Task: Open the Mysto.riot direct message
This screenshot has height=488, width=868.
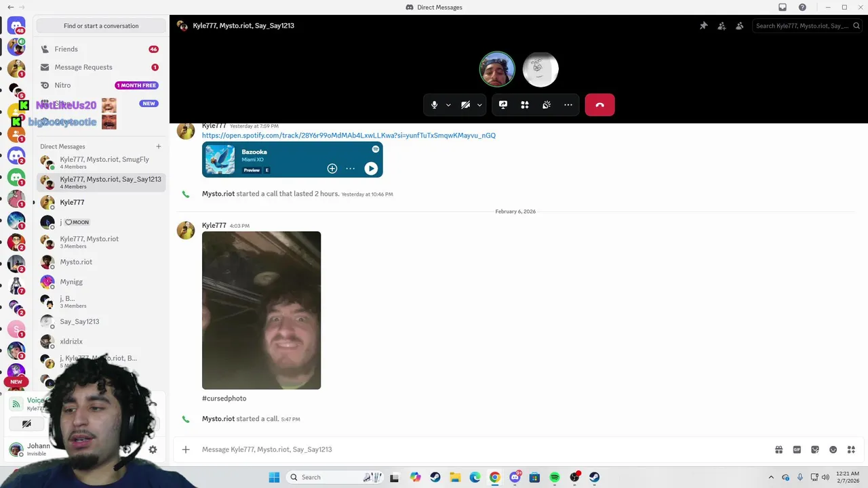Action: point(101,262)
